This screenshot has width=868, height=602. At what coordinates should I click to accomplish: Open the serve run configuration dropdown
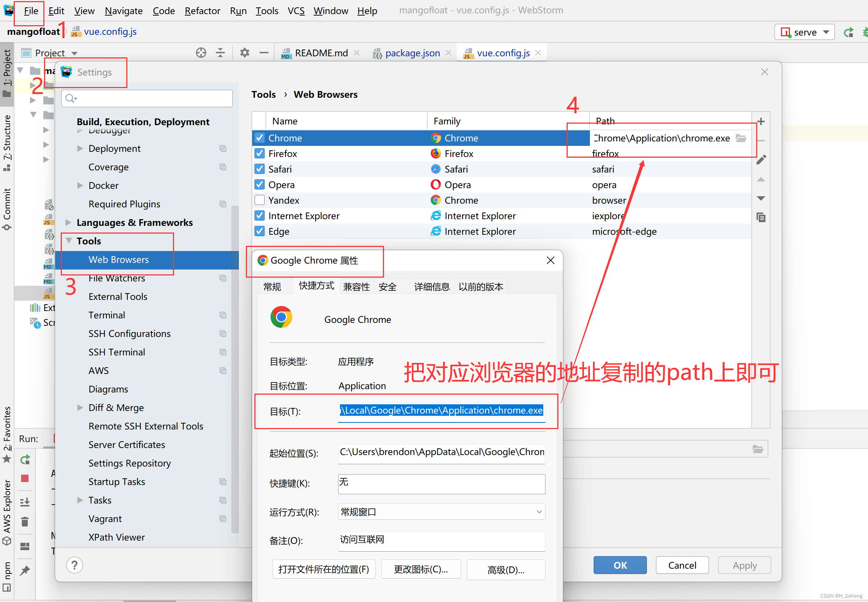click(x=804, y=33)
